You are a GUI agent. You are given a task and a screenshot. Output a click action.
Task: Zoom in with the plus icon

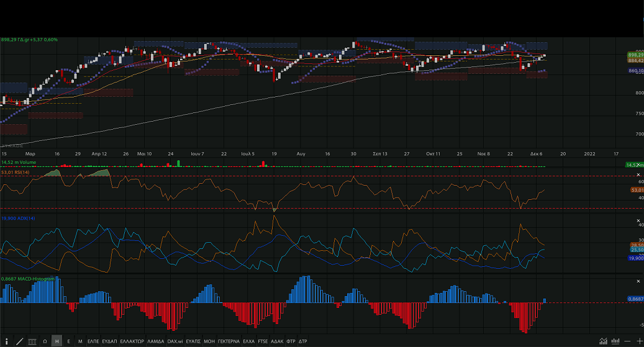[639, 341]
